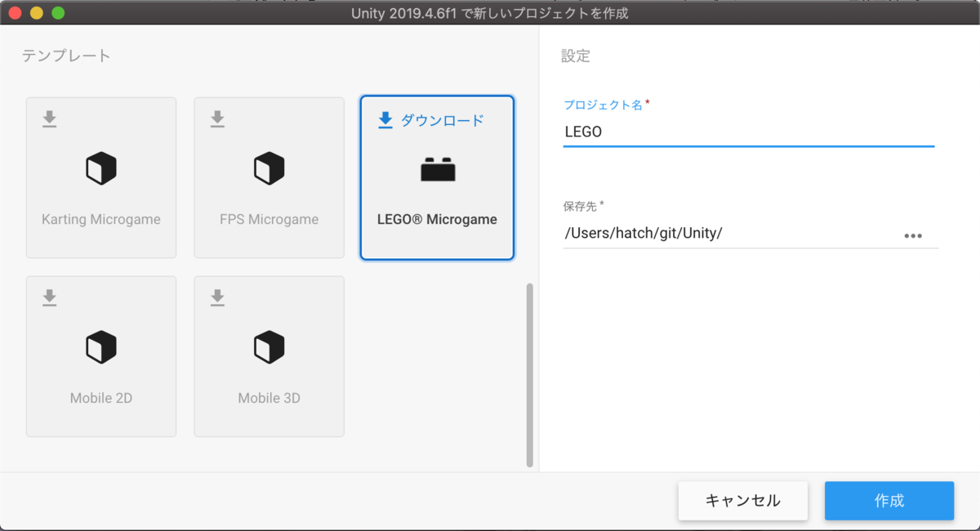Image resolution: width=980 pixels, height=531 pixels.
Task: Select the FPS Microgame template
Action: click(269, 177)
